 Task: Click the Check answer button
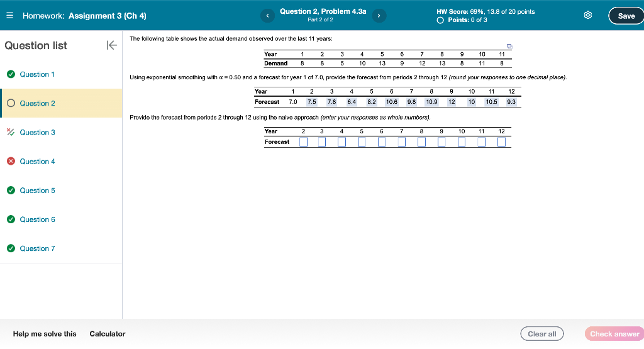[x=614, y=334]
